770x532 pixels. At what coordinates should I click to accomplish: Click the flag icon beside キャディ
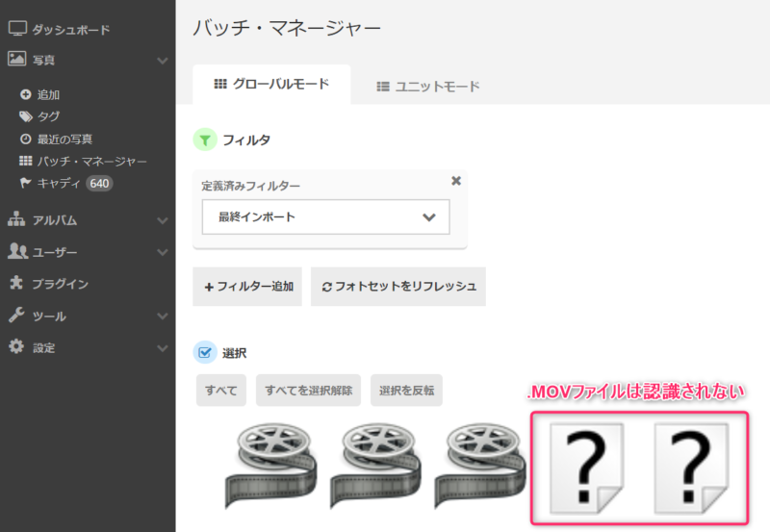(26, 183)
